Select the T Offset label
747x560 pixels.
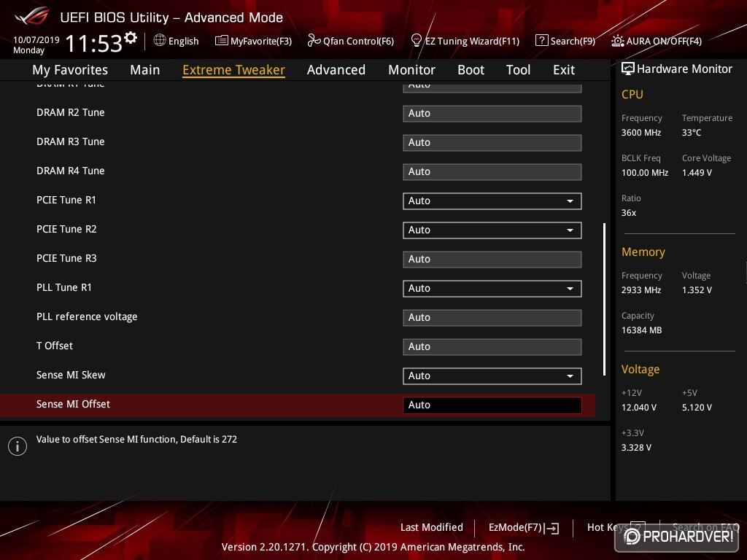(x=55, y=346)
